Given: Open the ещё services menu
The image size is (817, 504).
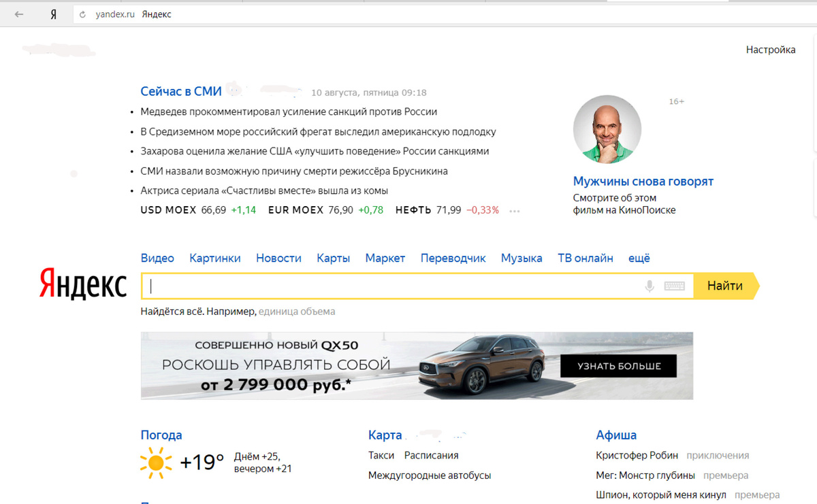Looking at the screenshot, I should click(x=639, y=258).
